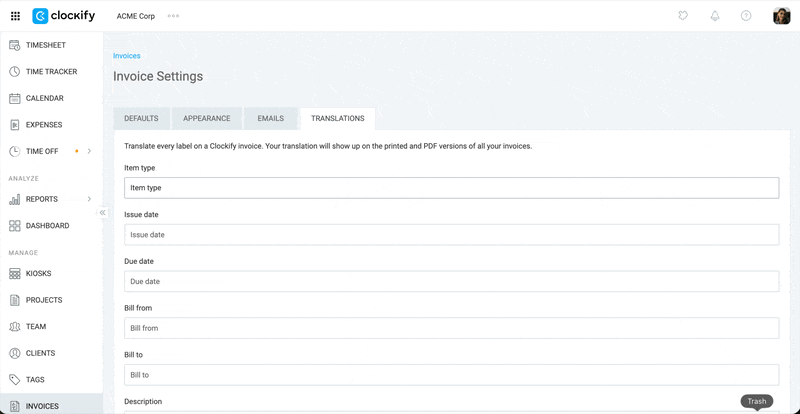Open the Tags page in sidebar
The height and width of the screenshot is (414, 800).
36,380
